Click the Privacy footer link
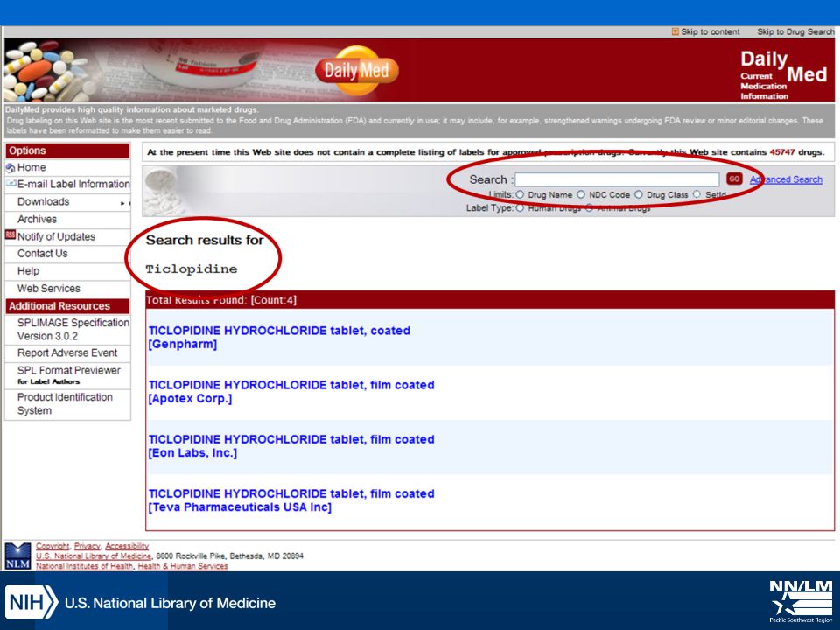Image resolution: width=840 pixels, height=630 pixels. (x=87, y=546)
